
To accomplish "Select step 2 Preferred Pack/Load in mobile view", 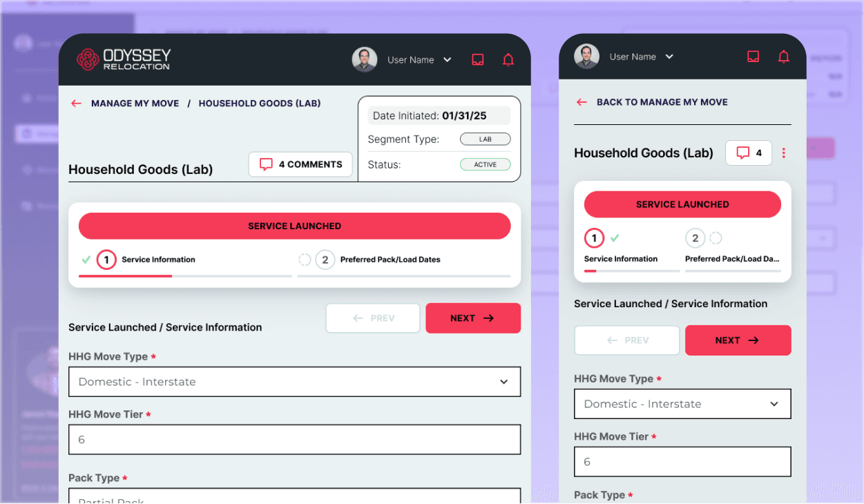I will pos(732,246).
